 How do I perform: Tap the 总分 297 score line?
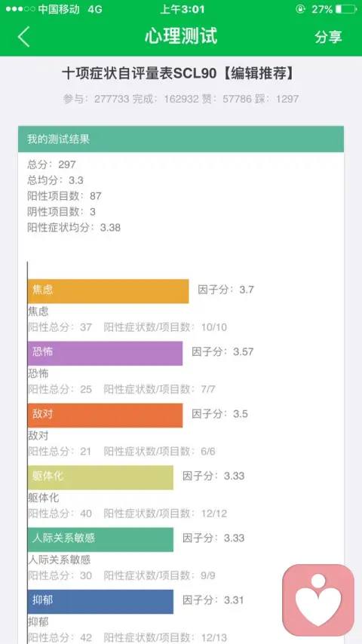[52, 164]
